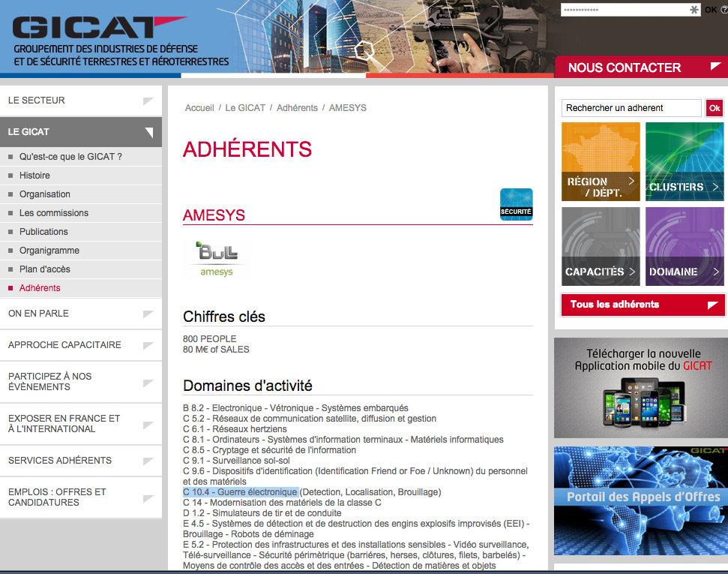The image size is (728, 574).
Task: Click the arrow icon on Nous Contacter
Action: tap(715, 67)
